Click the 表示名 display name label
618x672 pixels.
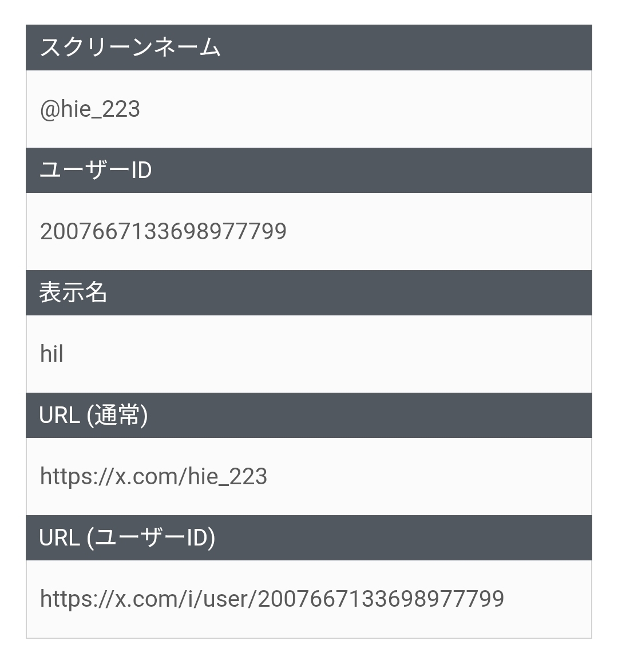pos(73,292)
